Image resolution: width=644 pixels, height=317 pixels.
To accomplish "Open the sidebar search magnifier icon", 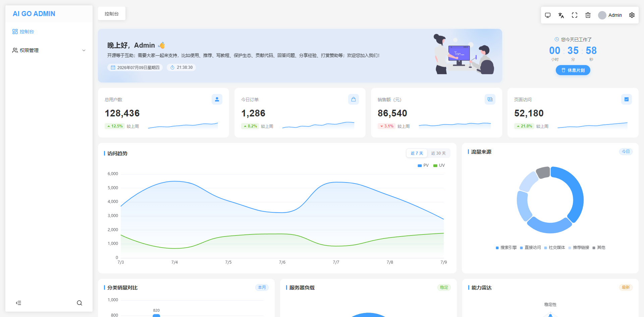I will (x=79, y=303).
